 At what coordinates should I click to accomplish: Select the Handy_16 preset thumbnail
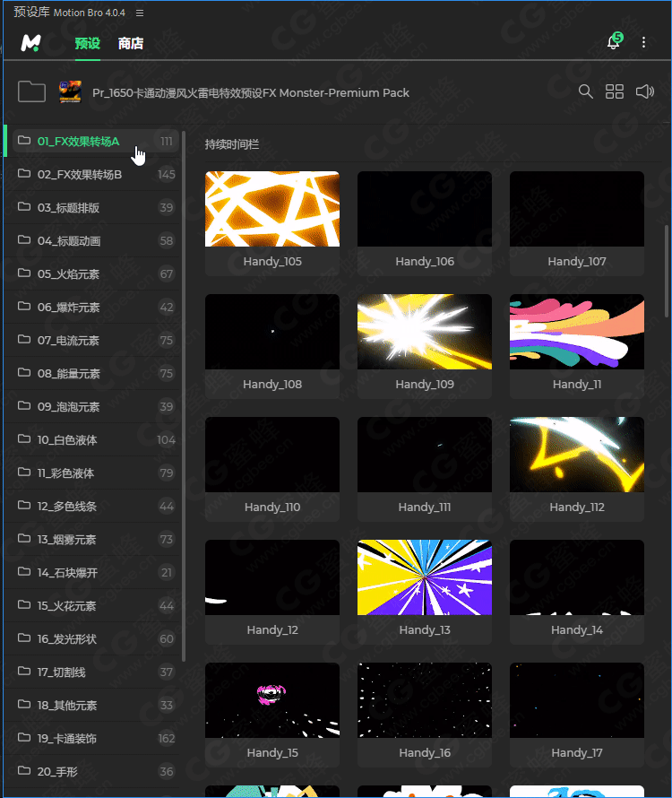[x=425, y=700]
